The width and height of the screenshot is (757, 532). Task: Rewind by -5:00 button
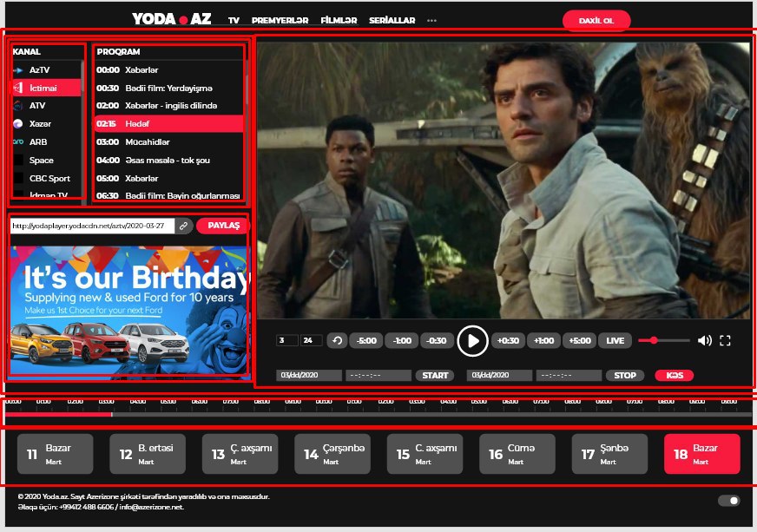(366, 341)
